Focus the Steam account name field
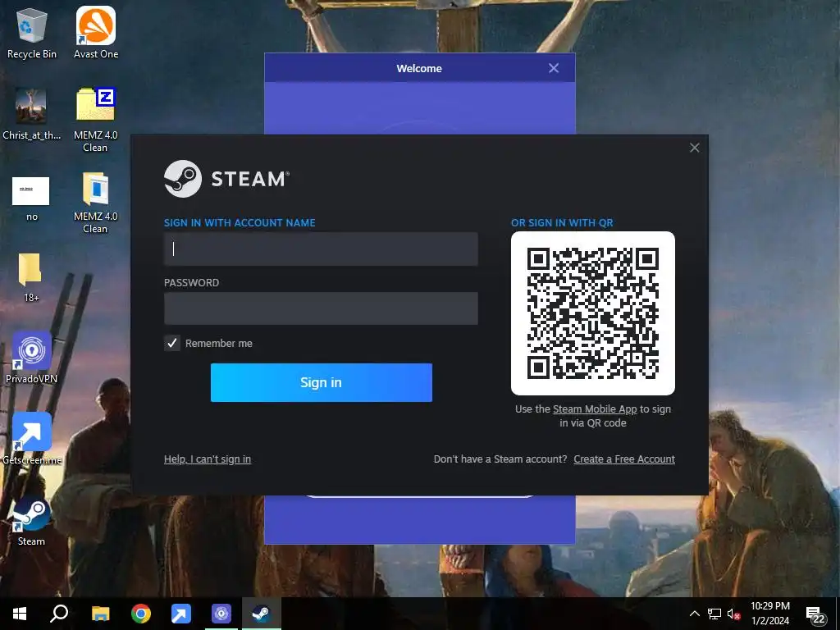This screenshot has height=630, width=840. tap(321, 249)
